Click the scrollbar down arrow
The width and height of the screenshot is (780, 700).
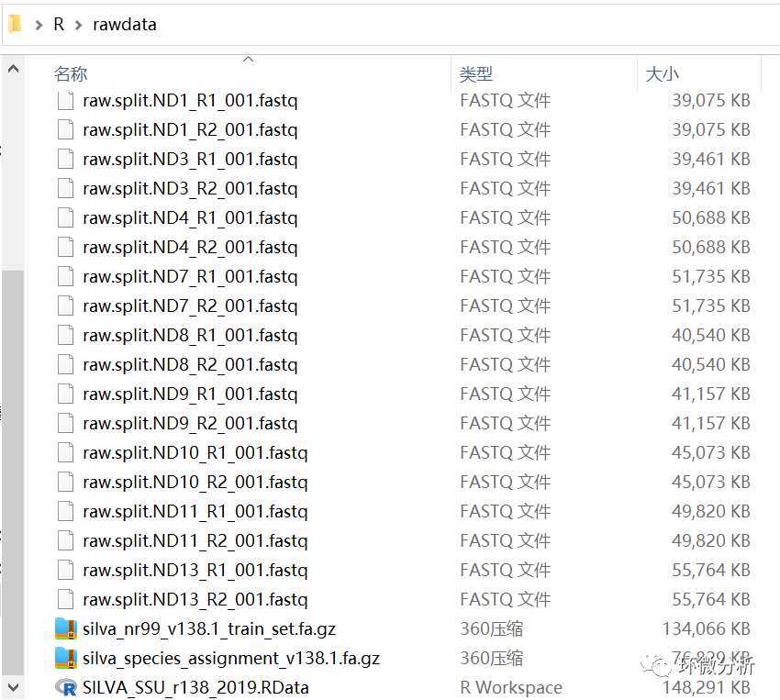[14, 687]
